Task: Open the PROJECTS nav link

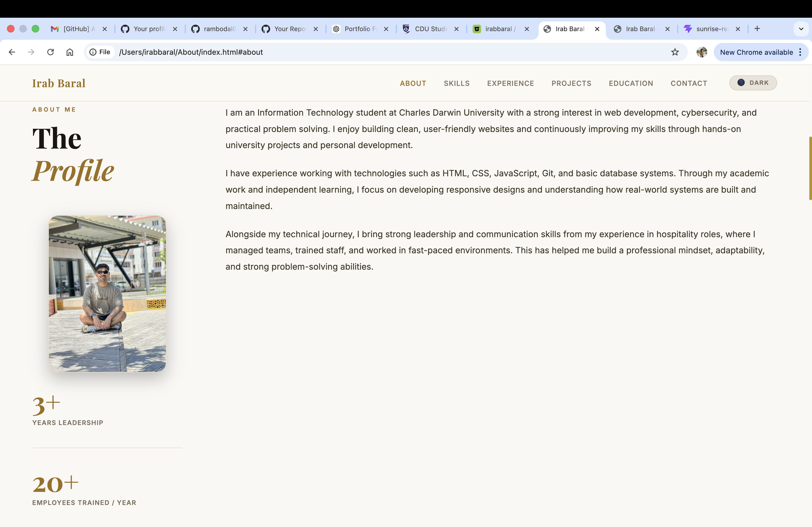Action: pos(571,83)
